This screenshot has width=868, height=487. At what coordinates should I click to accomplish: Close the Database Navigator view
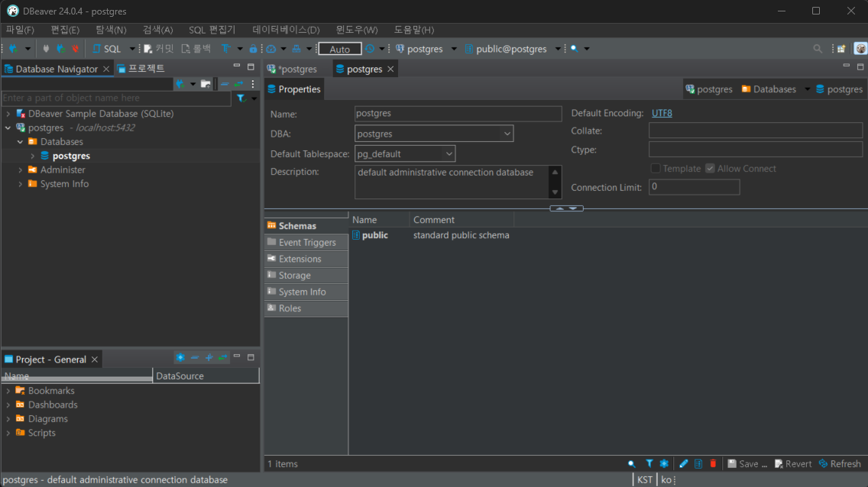106,69
